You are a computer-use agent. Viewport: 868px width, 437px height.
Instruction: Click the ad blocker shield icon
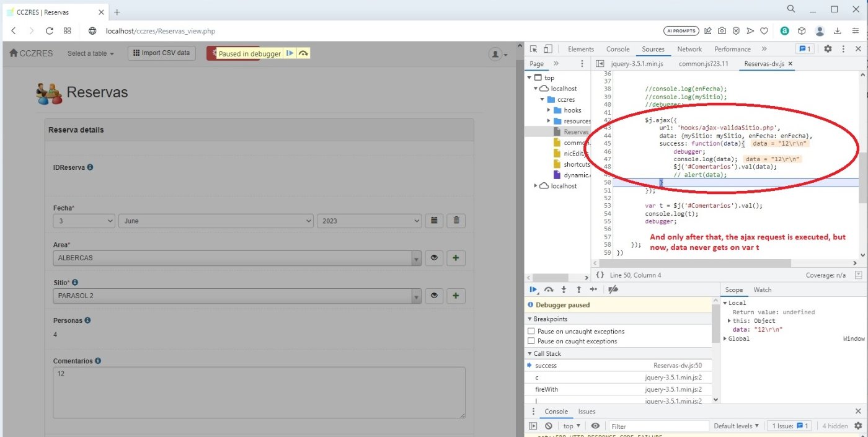point(736,30)
